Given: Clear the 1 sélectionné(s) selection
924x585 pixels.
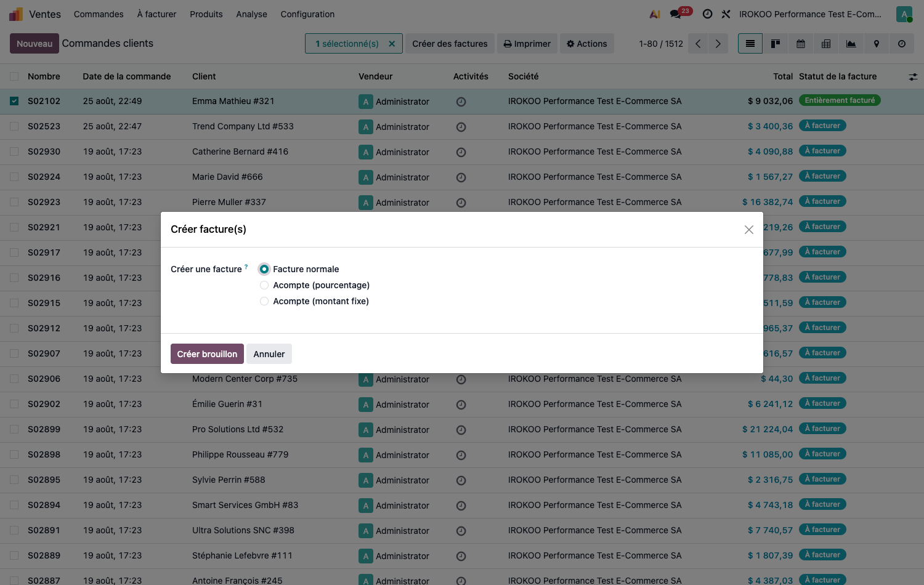Looking at the screenshot, I should (x=392, y=44).
